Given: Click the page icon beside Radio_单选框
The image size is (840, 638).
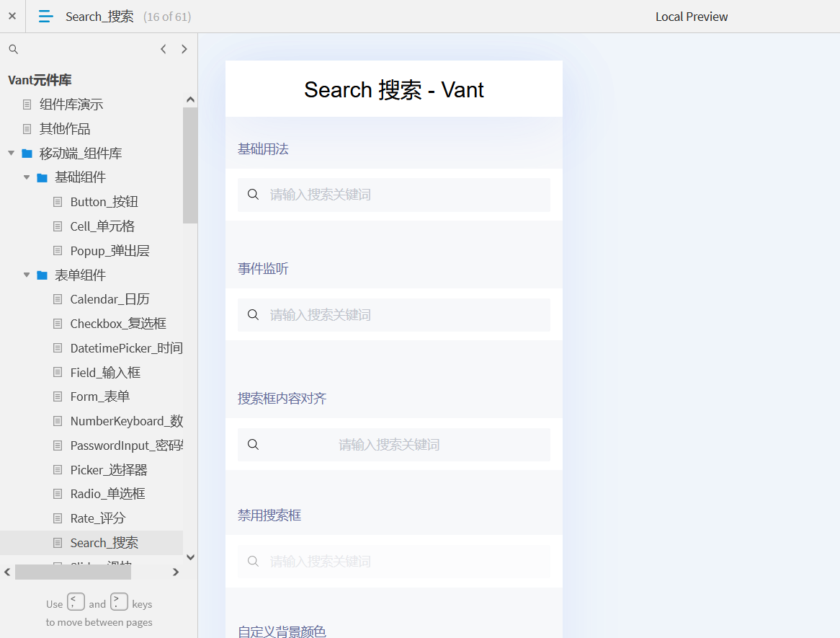Looking at the screenshot, I should point(58,494).
